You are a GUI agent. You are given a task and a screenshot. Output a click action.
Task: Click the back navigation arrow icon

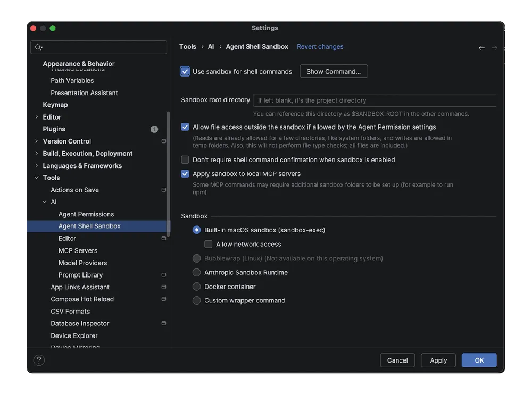481,48
